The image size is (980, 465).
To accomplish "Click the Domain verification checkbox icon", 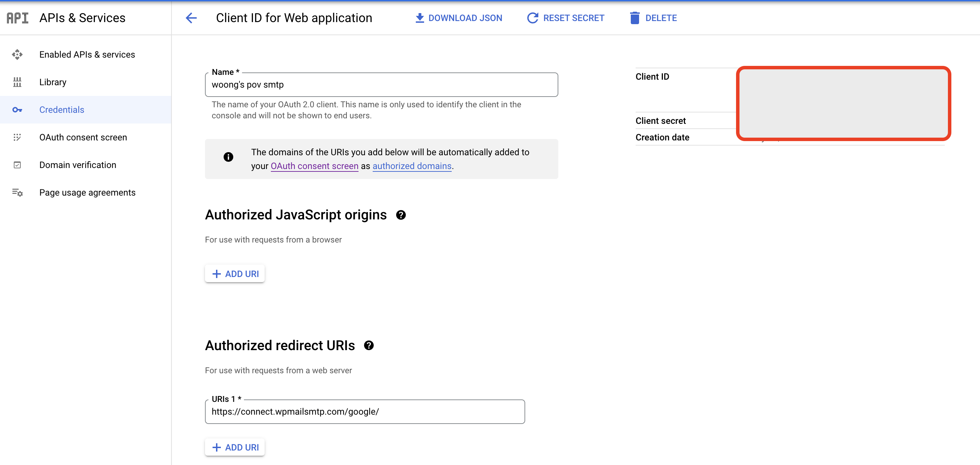I will [x=17, y=165].
